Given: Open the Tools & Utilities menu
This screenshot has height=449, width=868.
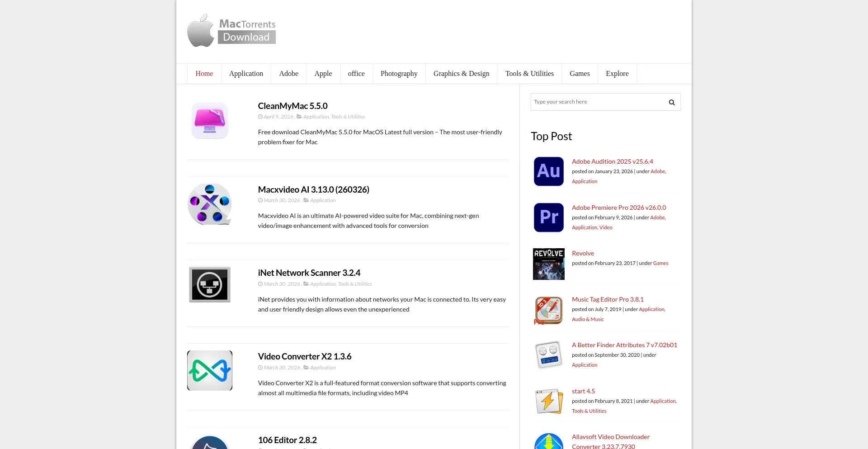Looking at the screenshot, I should click(529, 74).
